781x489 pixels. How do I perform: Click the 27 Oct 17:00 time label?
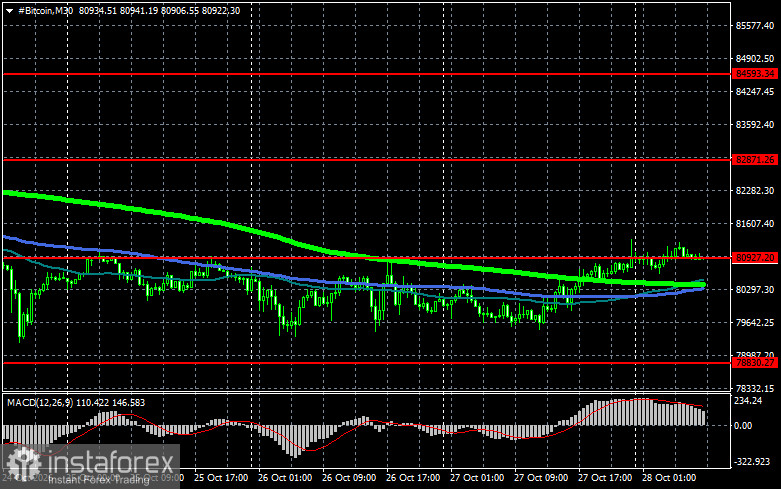tap(605, 478)
